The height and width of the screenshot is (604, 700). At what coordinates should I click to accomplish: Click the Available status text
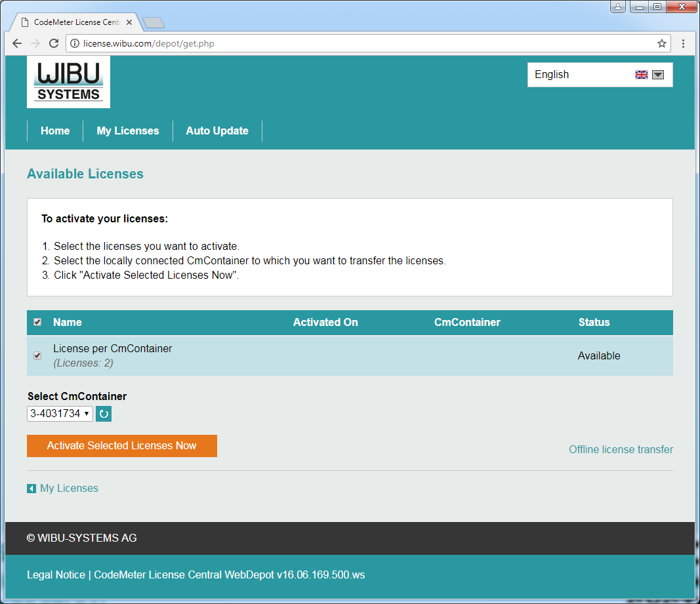point(599,356)
